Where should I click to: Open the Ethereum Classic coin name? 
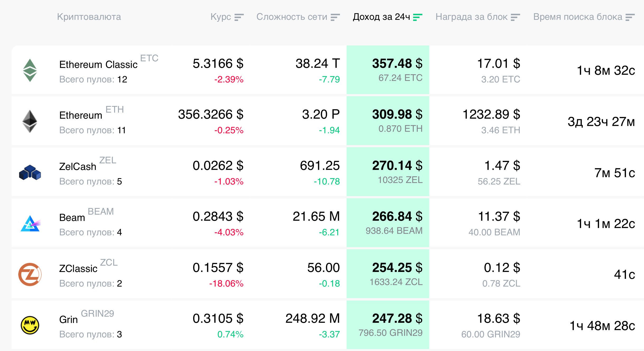(x=98, y=64)
